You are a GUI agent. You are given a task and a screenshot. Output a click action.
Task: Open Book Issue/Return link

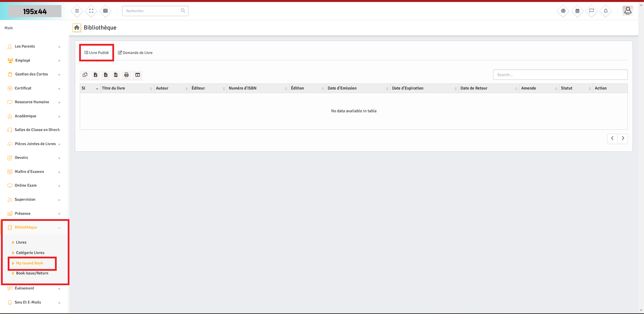point(32,273)
